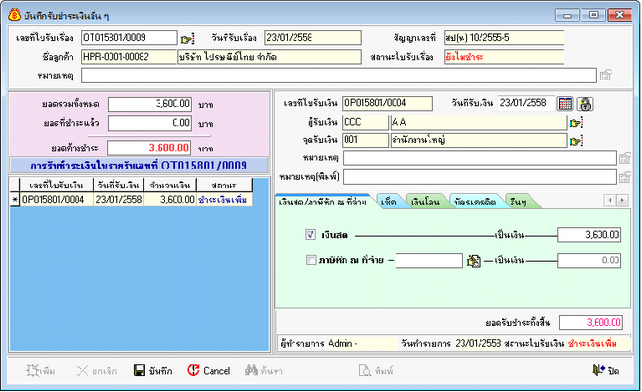Screen dimensions: 642x392
Task: Switch to the เช็ค tab
Action: 388,202
